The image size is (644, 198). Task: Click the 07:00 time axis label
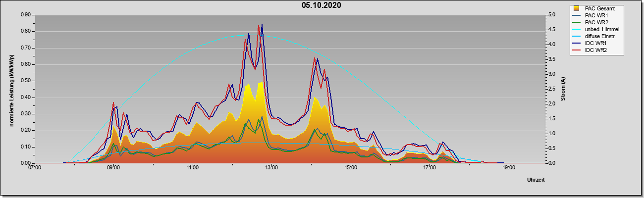(35, 167)
